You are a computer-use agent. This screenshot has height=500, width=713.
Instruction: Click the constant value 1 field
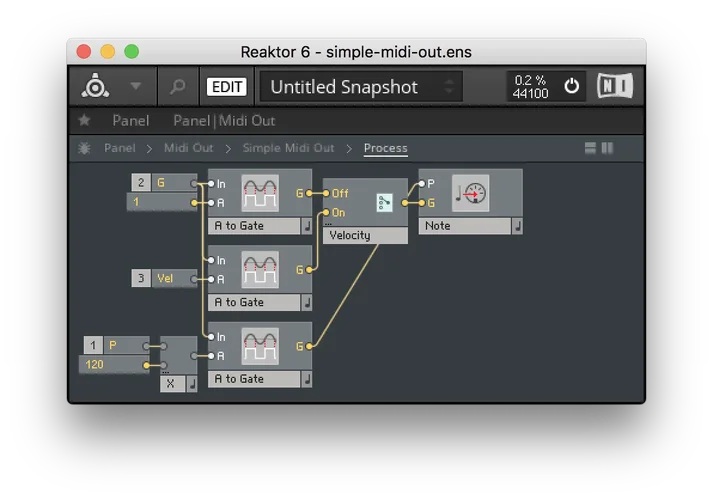click(162, 202)
